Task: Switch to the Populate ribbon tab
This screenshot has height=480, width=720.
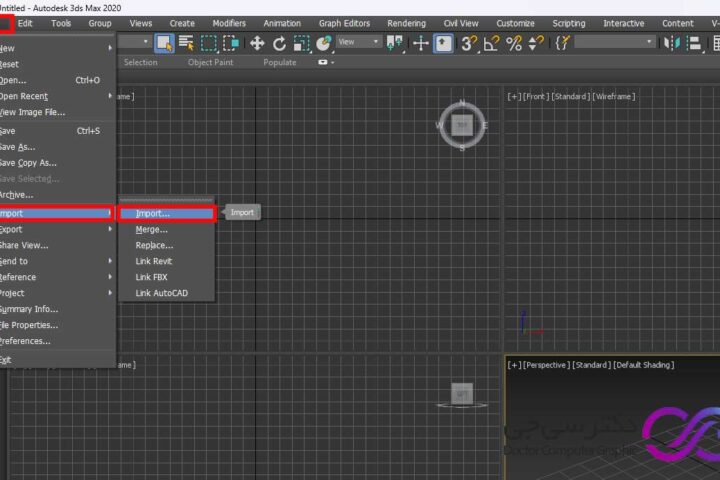Action: tap(280, 62)
